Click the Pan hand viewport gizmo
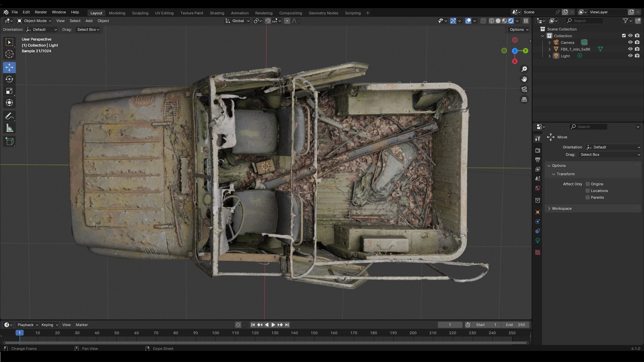 (524, 79)
